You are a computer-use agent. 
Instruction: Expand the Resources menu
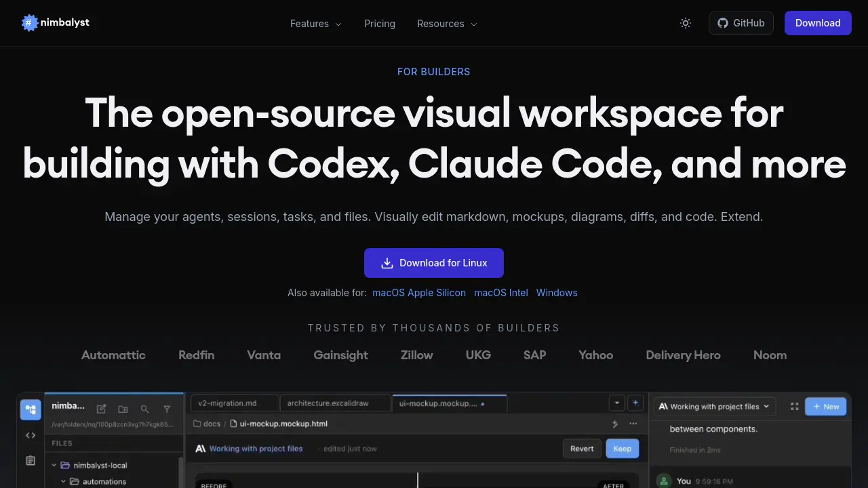(x=448, y=24)
